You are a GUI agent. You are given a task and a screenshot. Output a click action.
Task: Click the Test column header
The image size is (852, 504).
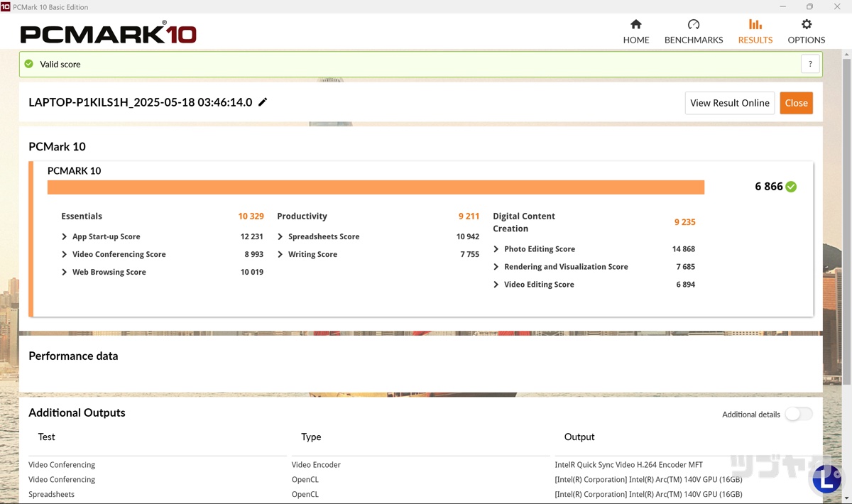click(x=47, y=437)
